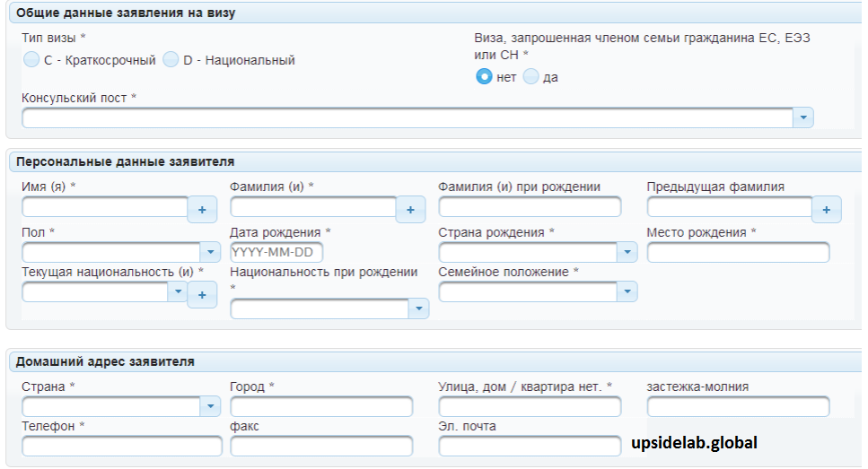The height and width of the screenshot is (469, 868).
Task: Select C - Краткосрочный visa type
Action: [31, 60]
